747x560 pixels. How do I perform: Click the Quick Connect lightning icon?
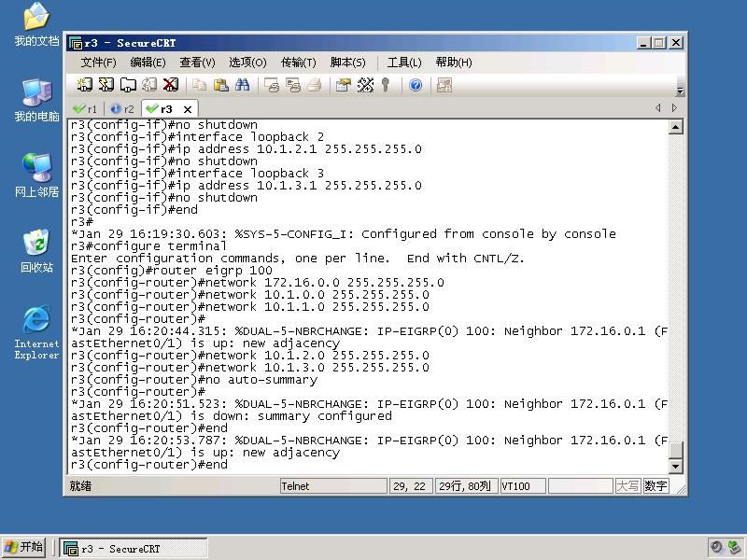click(106, 85)
